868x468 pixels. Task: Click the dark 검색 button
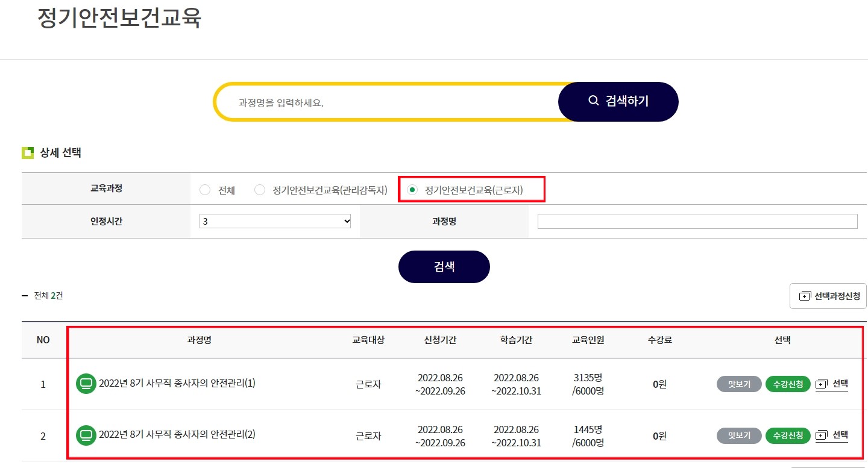tap(444, 267)
